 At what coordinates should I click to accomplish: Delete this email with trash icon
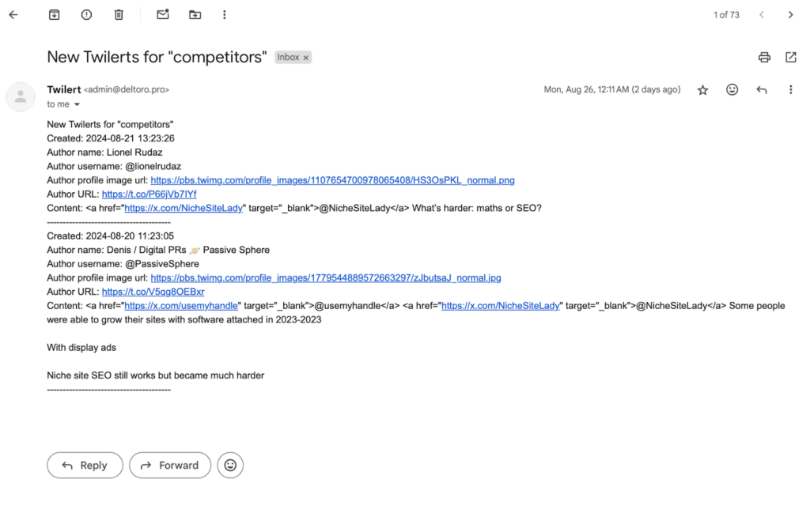coord(119,14)
